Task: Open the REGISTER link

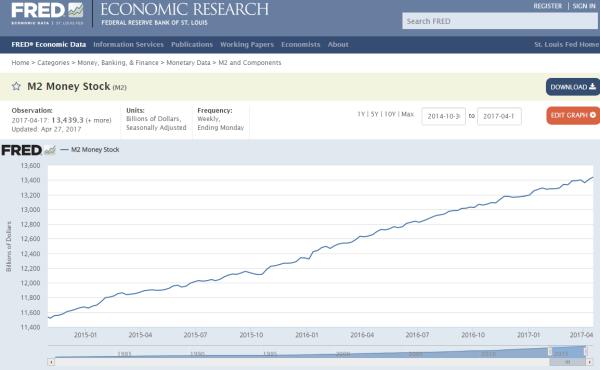Action: (x=548, y=6)
